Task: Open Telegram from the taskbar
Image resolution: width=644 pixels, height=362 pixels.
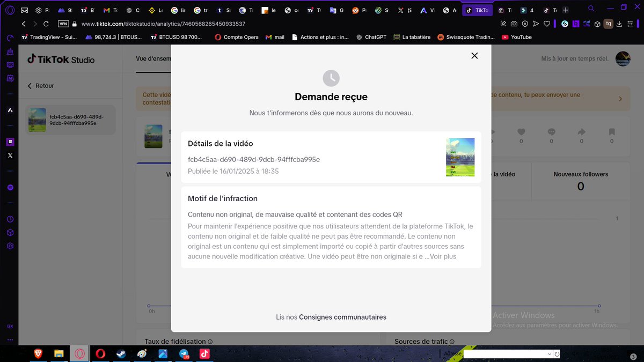Action: pos(184,353)
